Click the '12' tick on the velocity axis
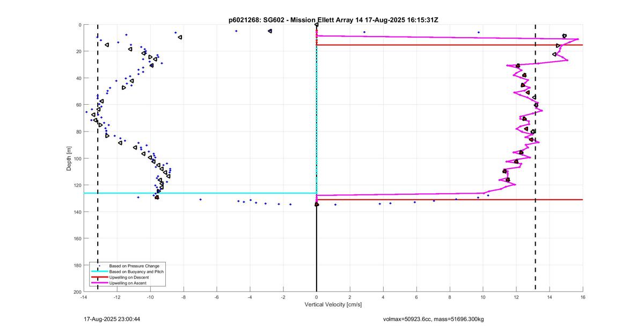 (516, 297)
